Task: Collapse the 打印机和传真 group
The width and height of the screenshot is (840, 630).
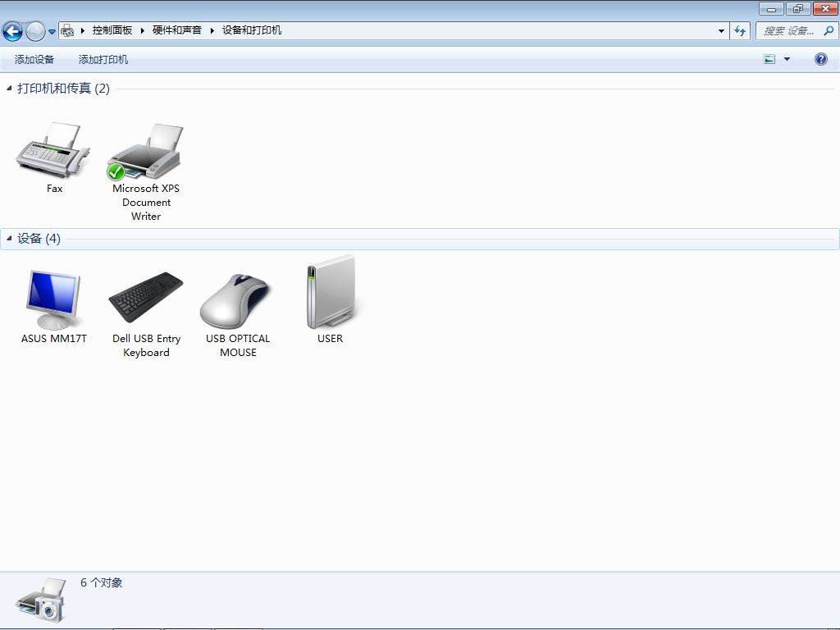Action: (x=8, y=88)
